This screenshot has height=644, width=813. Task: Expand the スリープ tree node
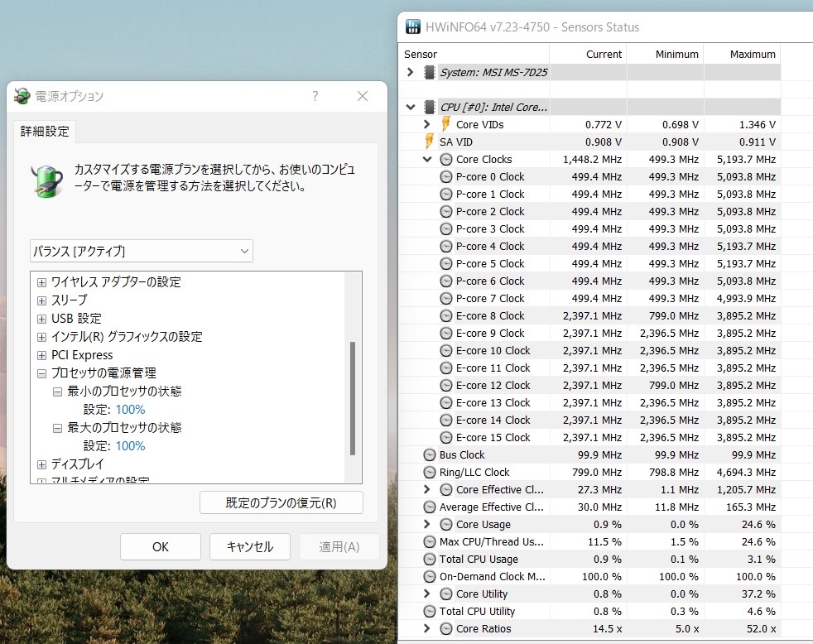pyautogui.click(x=42, y=300)
